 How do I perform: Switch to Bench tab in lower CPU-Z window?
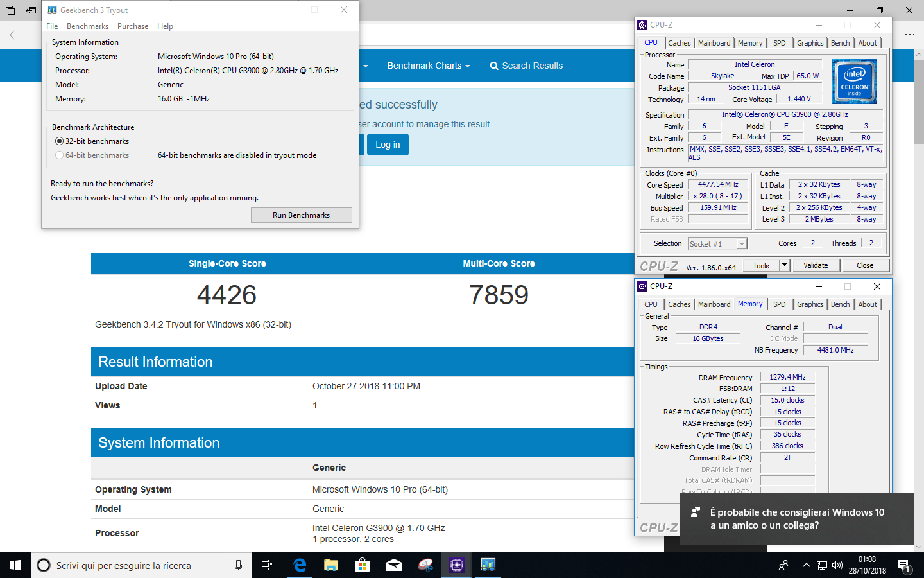[x=841, y=304]
